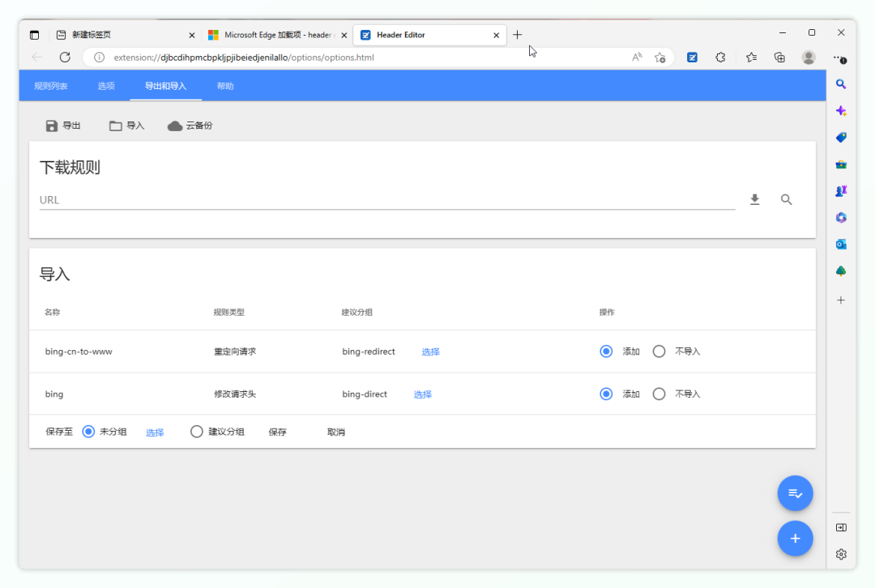Screen dimensions: 875x588
Task: Click the 导出 export button
Action: click(x=63, y=126)
